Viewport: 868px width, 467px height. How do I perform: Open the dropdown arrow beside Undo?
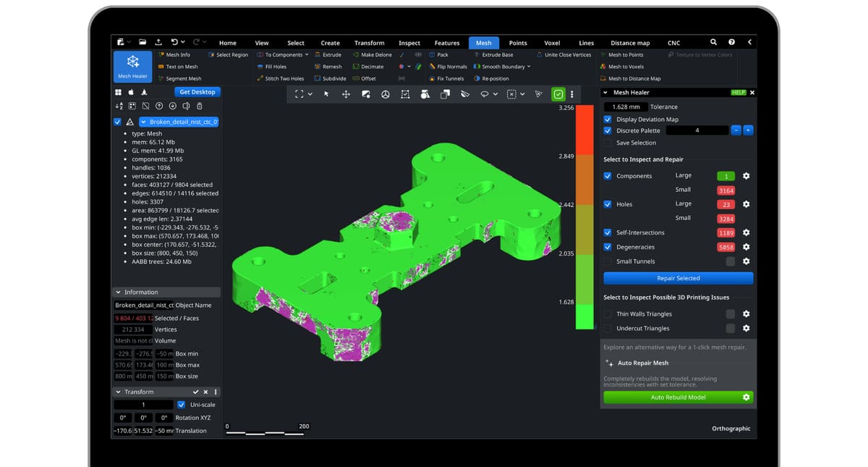coord(184,42)
